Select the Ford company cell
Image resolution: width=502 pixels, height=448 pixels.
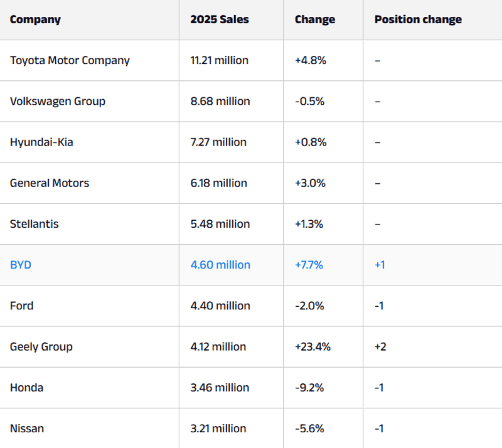coord(22,306)
